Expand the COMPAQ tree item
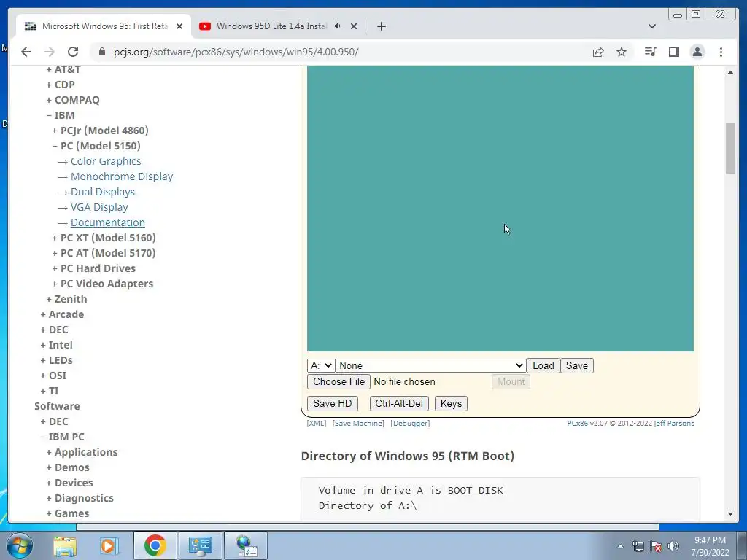Viewport: 747px width, 560px height. pyautogui.click(x=73, y=100)
